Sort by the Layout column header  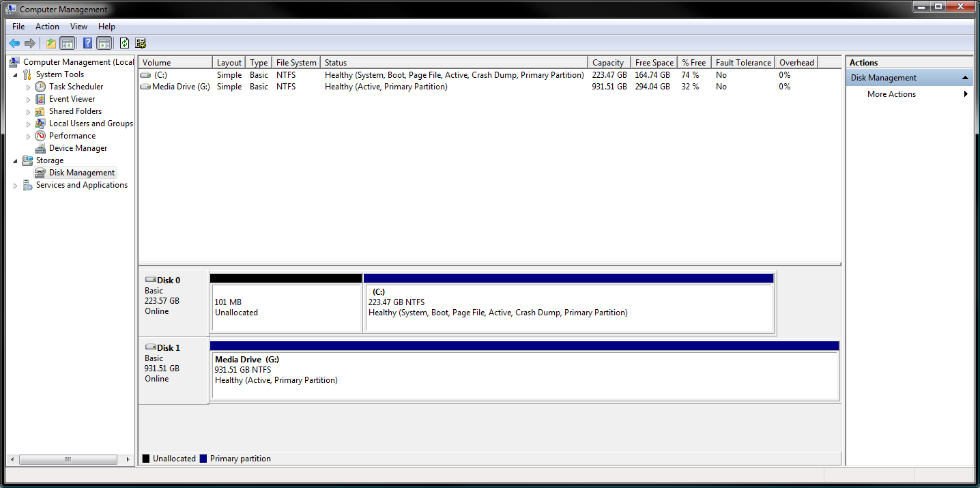(229, 62)
